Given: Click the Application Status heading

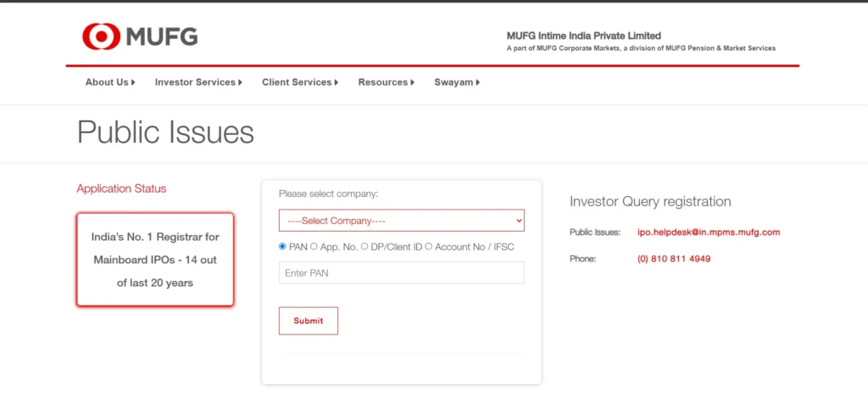Looking at the screenshot, I should coord(121,188).
